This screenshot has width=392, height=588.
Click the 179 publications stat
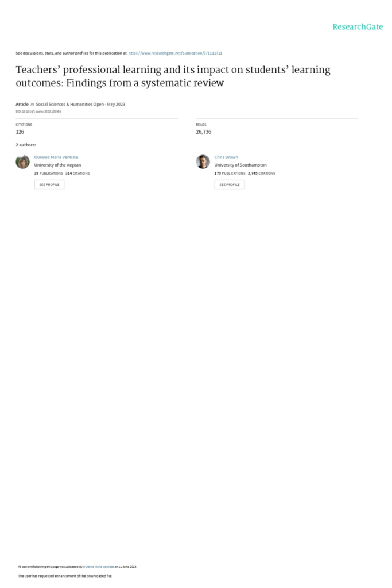[x=230, y=173]
